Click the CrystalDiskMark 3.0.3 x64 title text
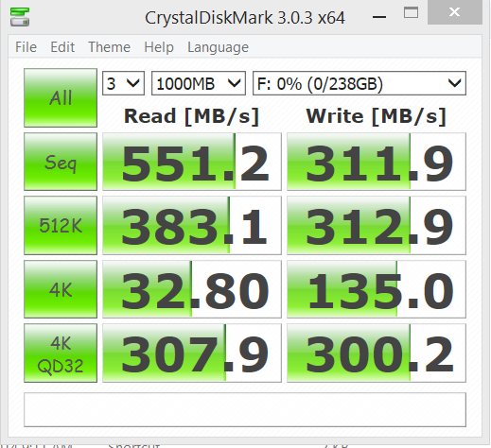 [x=245, y=18]
